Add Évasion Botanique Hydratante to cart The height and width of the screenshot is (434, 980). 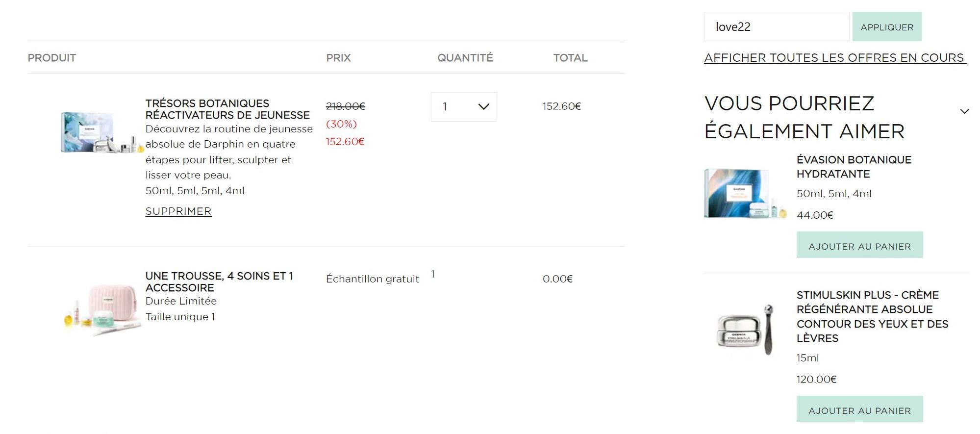coord(859,245)
